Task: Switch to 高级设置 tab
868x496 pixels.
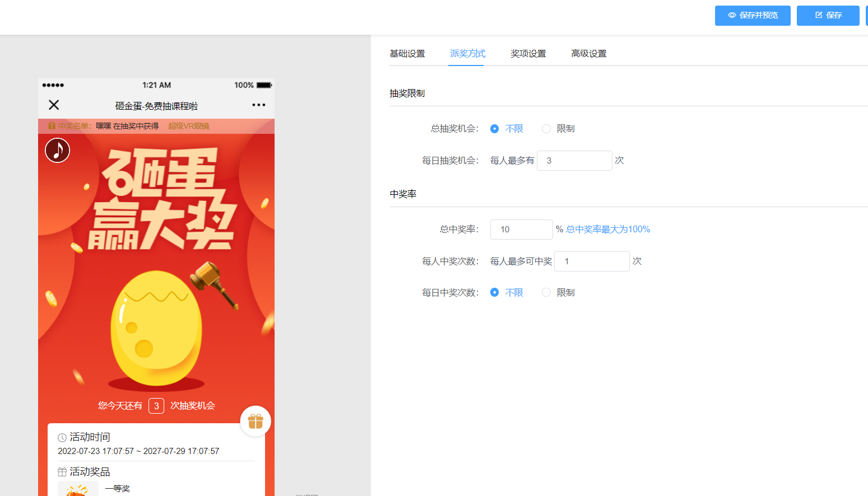Action: click(588, 54)
